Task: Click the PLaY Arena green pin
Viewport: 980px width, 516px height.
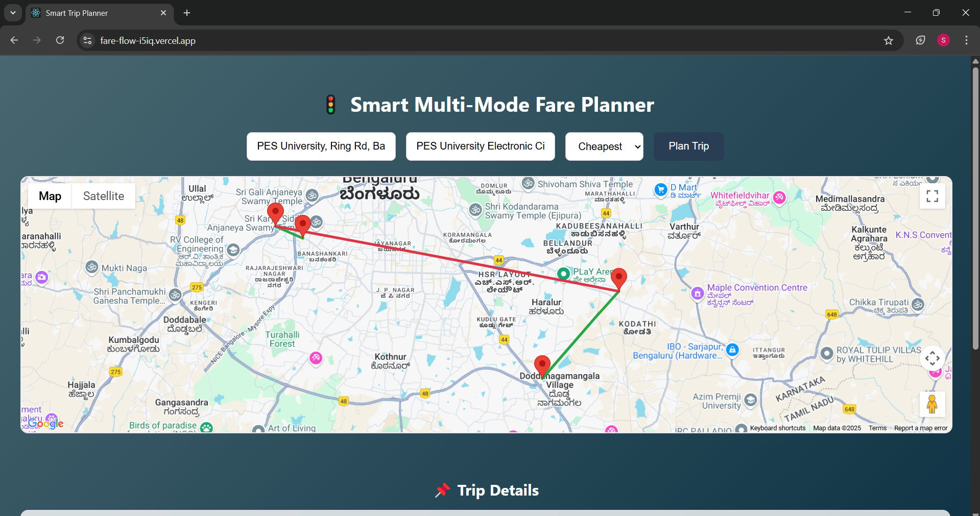Action: point(564,274)
